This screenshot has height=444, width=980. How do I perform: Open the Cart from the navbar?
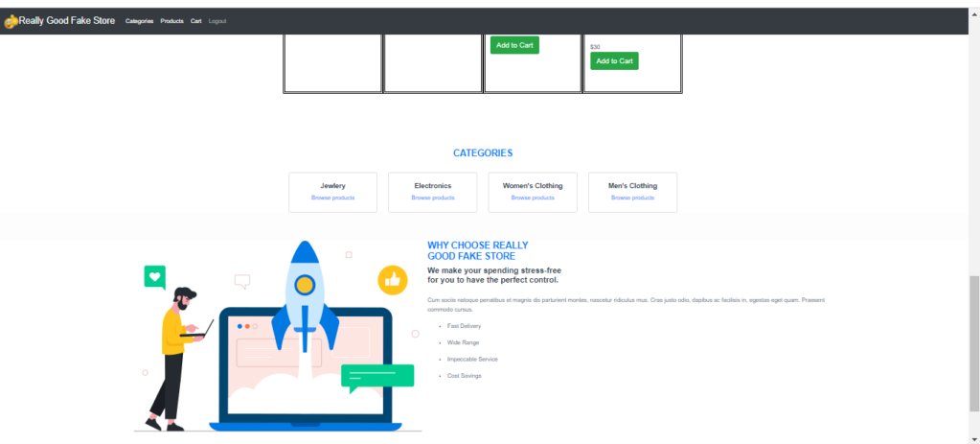coord(196,21)
